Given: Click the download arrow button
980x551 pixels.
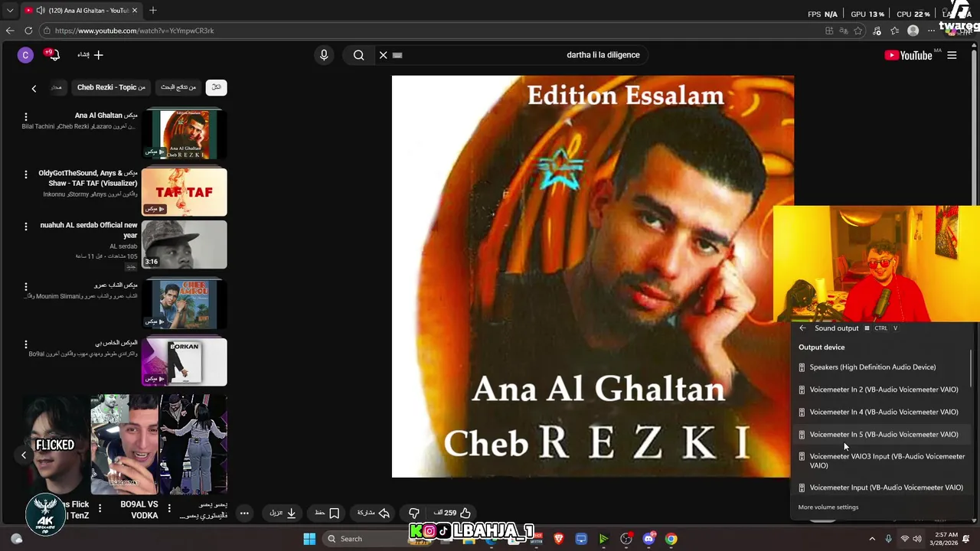Looking at the screenshot, I should click(283, 513).
